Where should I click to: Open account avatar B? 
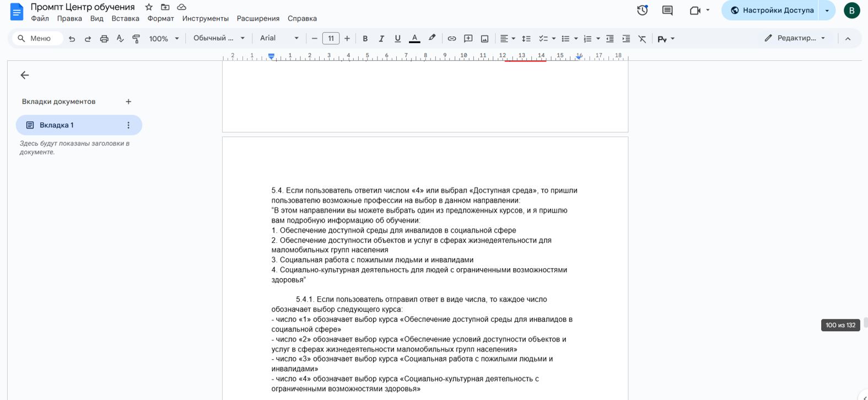[851, 10]
